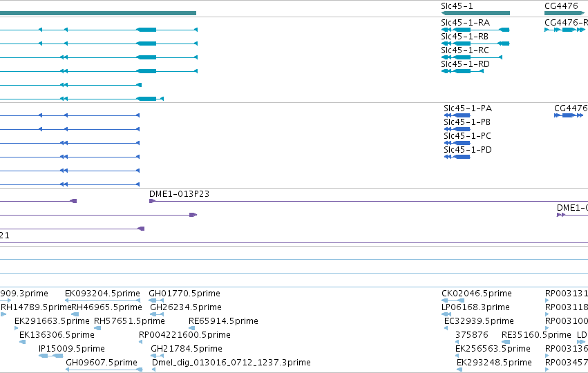The width and height of the screenshot is (588, 373).
Task: Click the Slc45-1 gene label
Action: 457,6
